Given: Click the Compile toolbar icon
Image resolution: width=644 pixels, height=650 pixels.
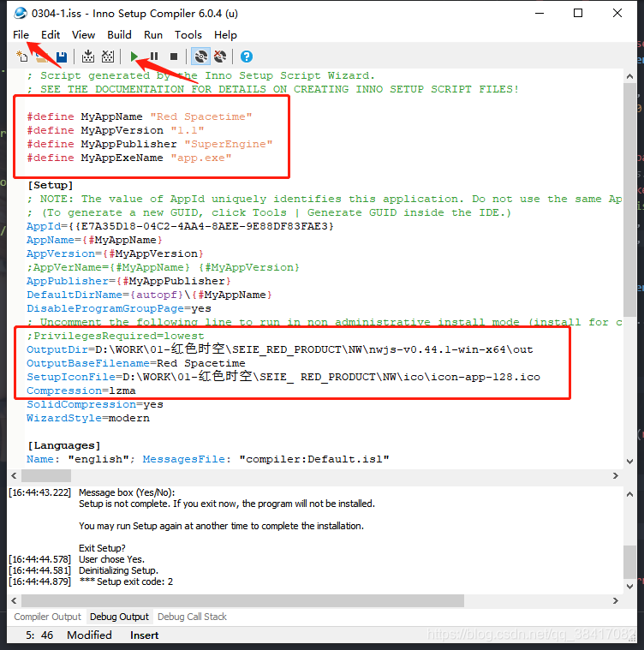Looking at the screenshot, I should pyautogui.click(x=88, y=57).
